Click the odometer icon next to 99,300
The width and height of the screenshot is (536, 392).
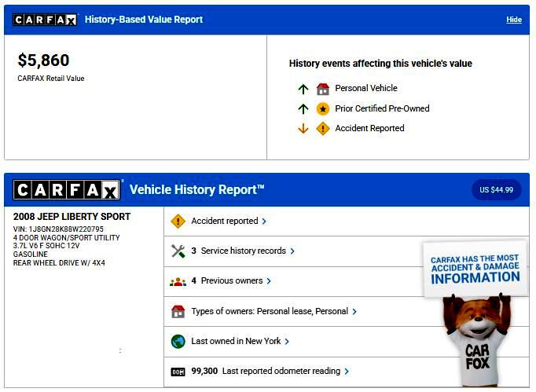178,372
